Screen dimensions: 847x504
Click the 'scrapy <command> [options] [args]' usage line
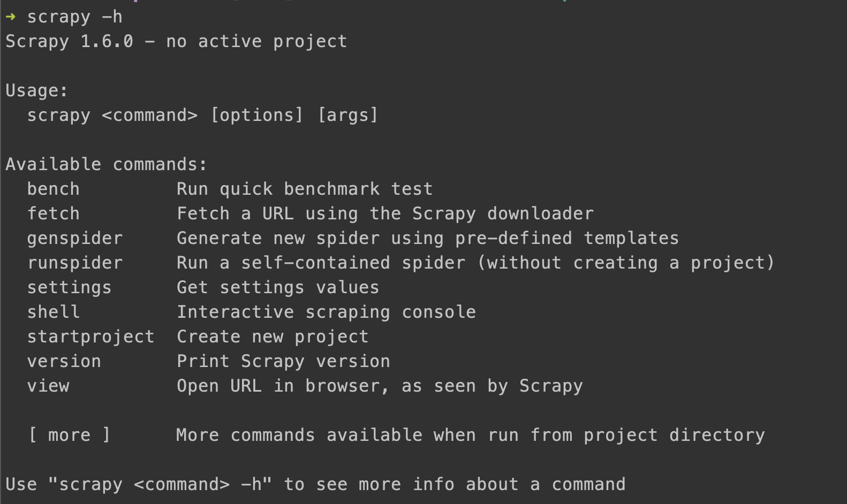[x=202, y=116]
